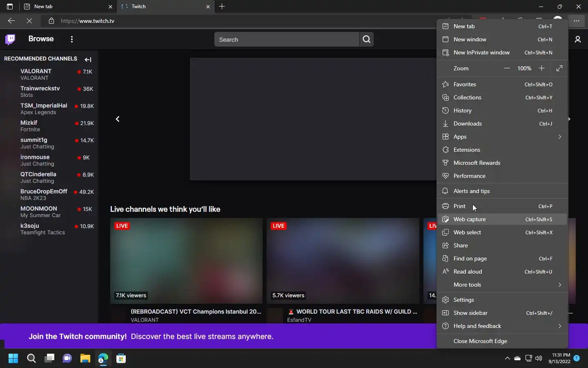
Task: Click the Browse link
Action: (x=41, y=39)
